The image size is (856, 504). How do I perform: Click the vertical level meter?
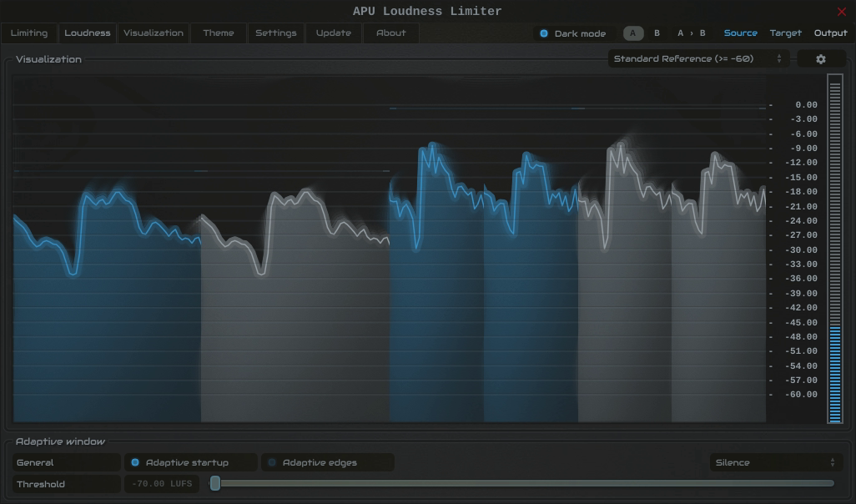(834, 249)
